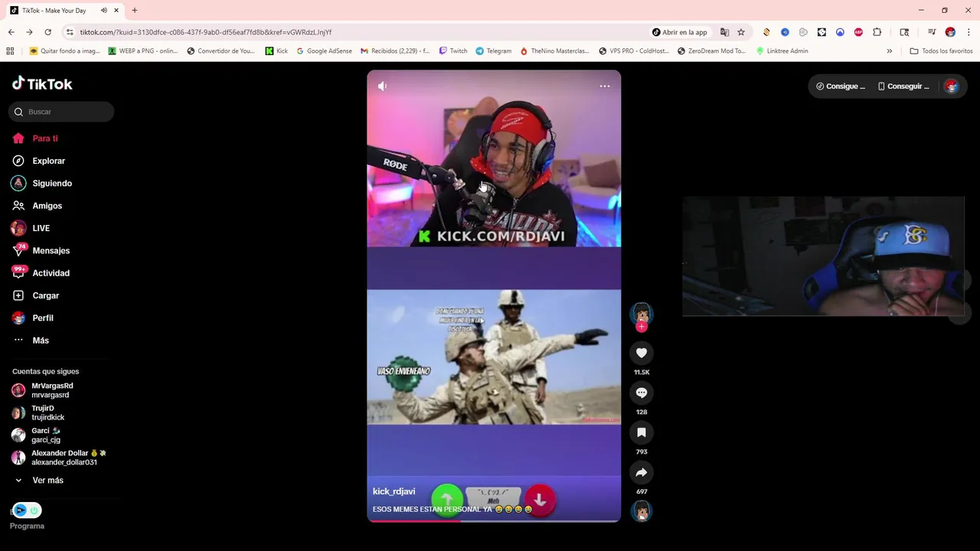980x551 pixels.
Task: Open the kick_rdjavi username link
Action: click(394, 491)
